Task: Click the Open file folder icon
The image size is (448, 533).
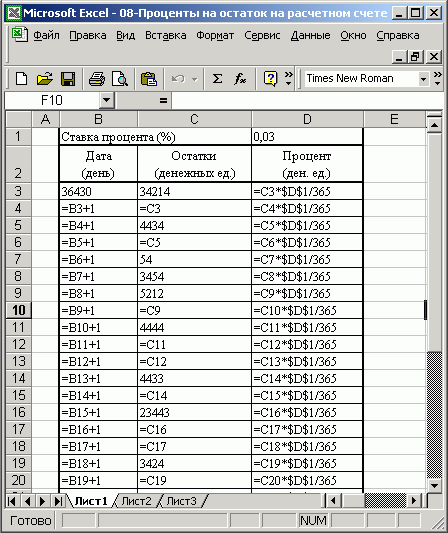Action: click(x=45, y=79)
